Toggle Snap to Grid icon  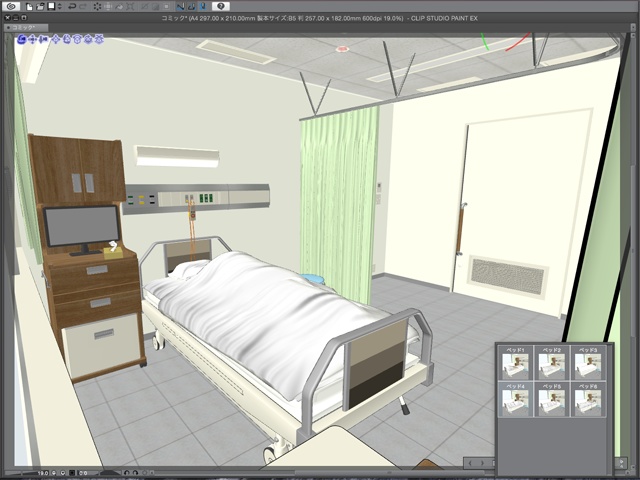(203, 6)
